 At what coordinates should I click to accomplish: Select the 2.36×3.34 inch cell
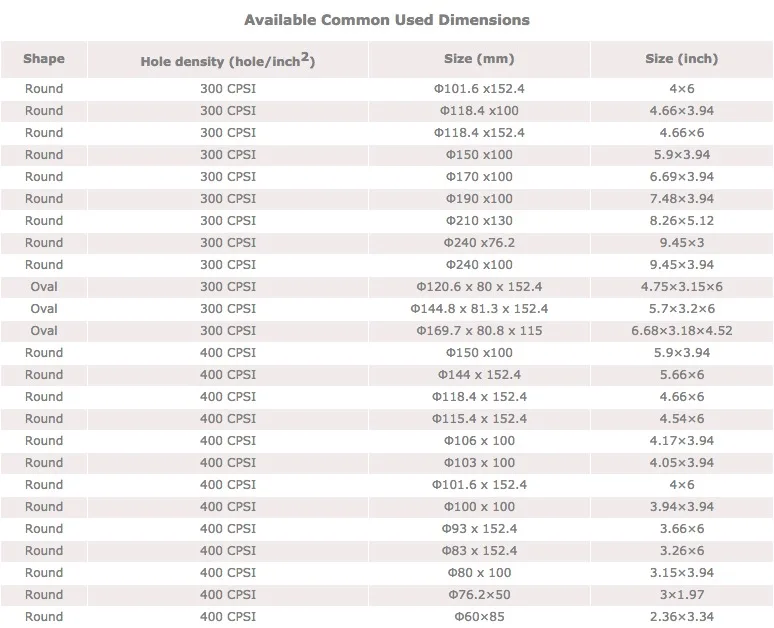[681, 617]
